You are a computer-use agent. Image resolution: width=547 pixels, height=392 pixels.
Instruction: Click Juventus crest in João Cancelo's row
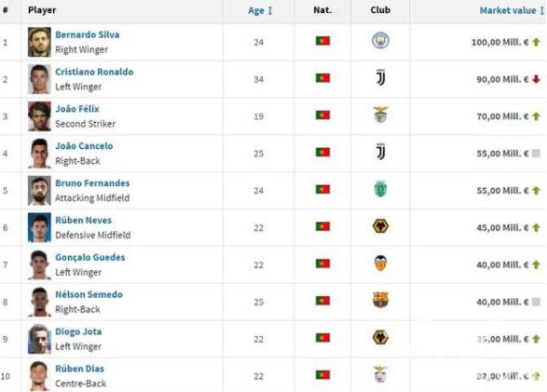point(380,152)
